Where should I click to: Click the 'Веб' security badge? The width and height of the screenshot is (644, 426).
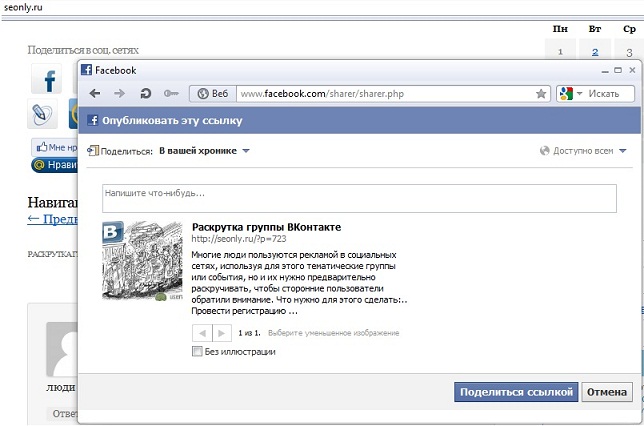(x=212, y=93)
